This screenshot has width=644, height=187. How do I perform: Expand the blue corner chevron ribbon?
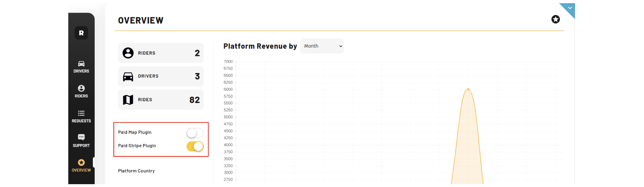pos(570,8)
